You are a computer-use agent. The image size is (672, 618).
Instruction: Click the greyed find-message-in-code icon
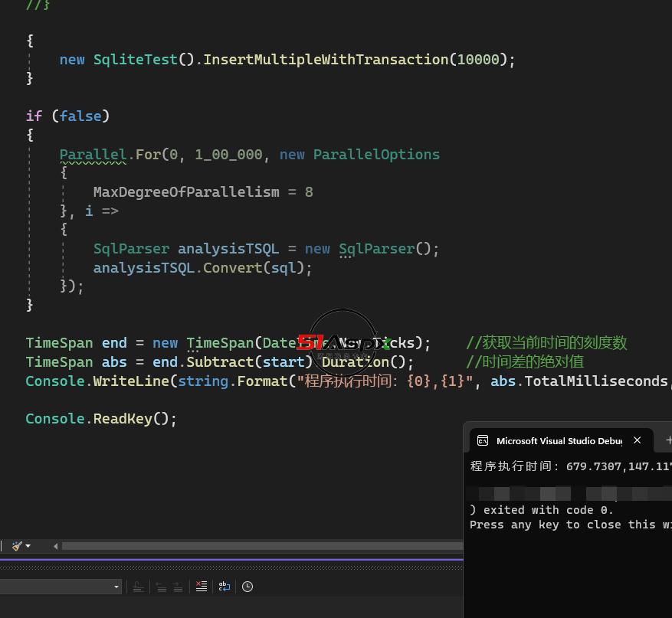tap(138, 587)
